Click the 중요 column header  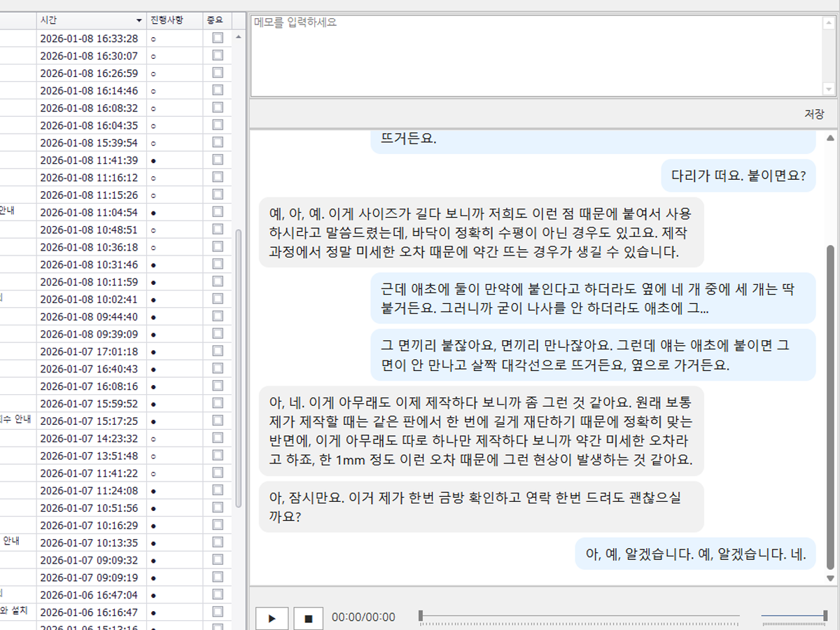pos(214,20)
